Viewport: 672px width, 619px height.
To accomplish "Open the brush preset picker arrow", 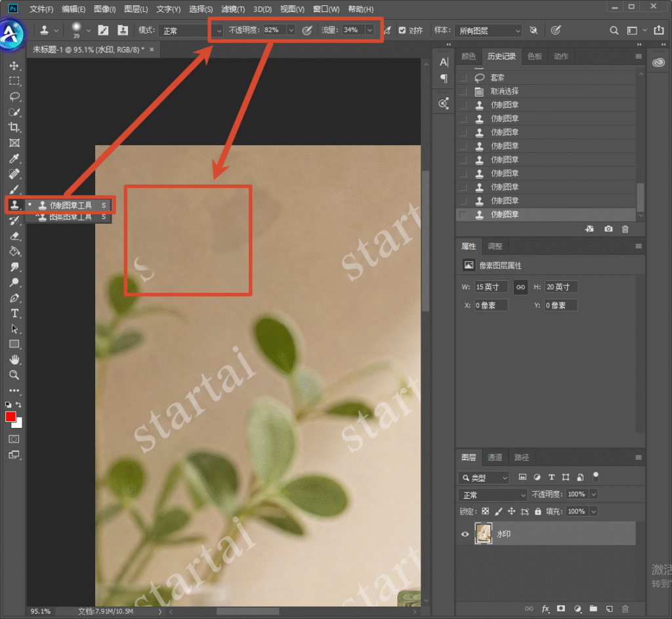I will tap(89, 30).
